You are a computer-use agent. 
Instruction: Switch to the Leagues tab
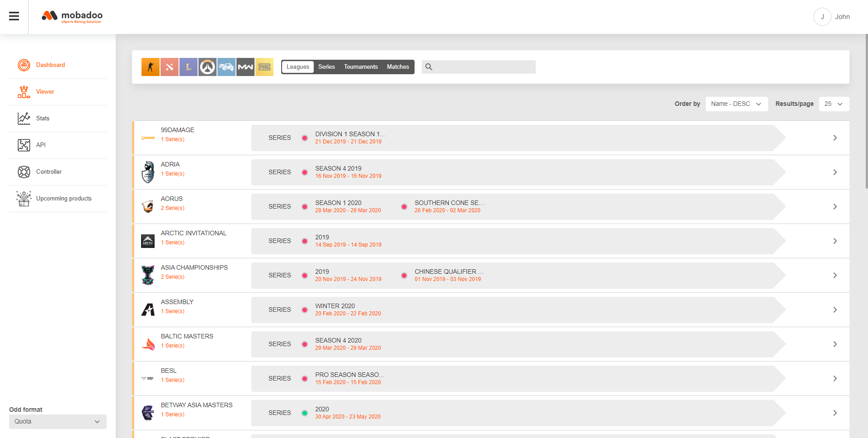click(x=298, y=67)
